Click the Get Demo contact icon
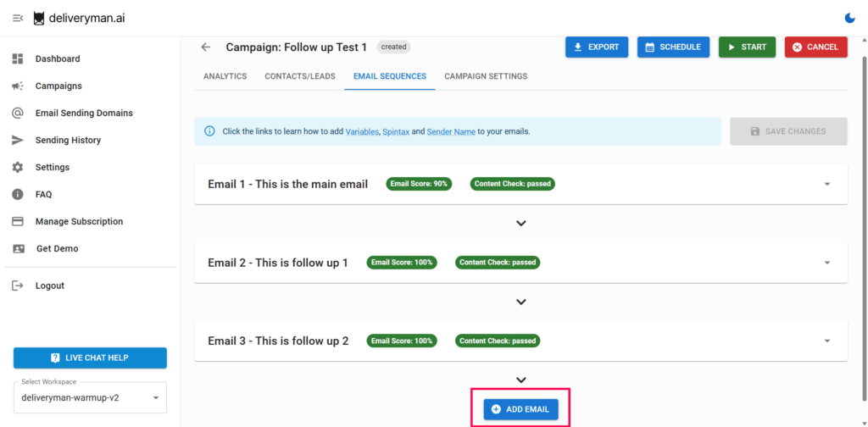 tap(19, 248)
